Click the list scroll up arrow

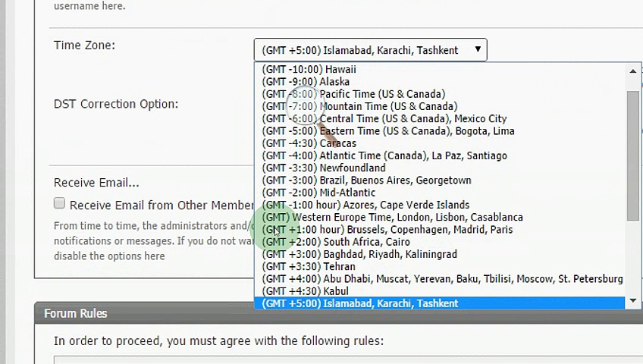click(x=633, y=71)
